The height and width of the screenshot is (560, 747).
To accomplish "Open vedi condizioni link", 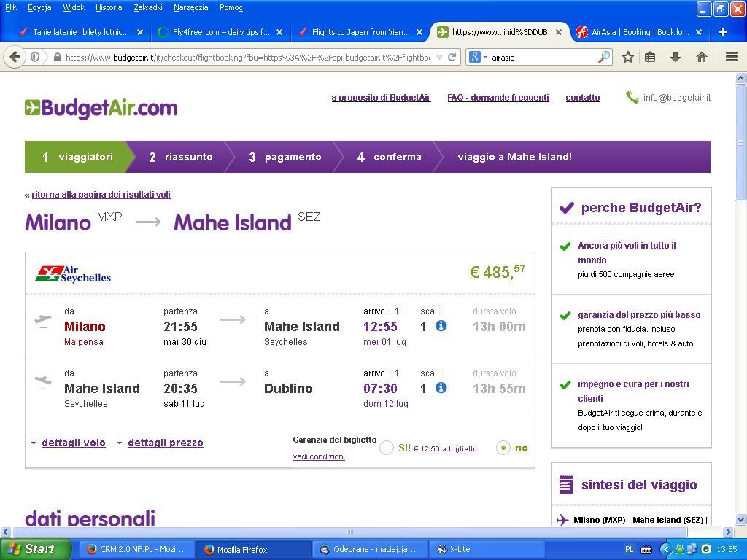I will tap(319, 456).
